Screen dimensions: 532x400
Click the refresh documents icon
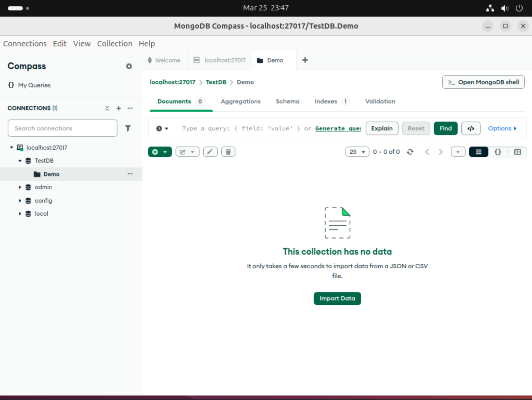410,151
